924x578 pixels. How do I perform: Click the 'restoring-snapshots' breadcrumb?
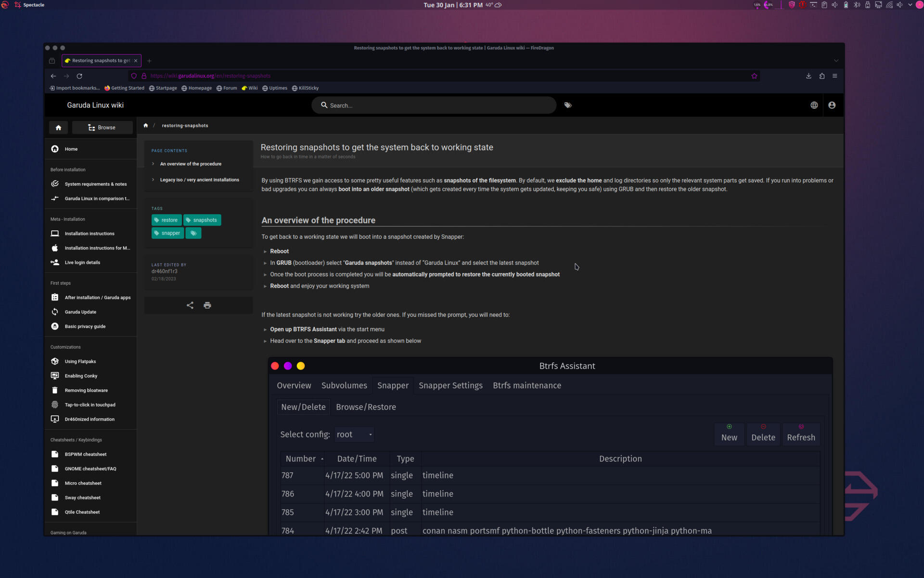[x=185, y=126]
